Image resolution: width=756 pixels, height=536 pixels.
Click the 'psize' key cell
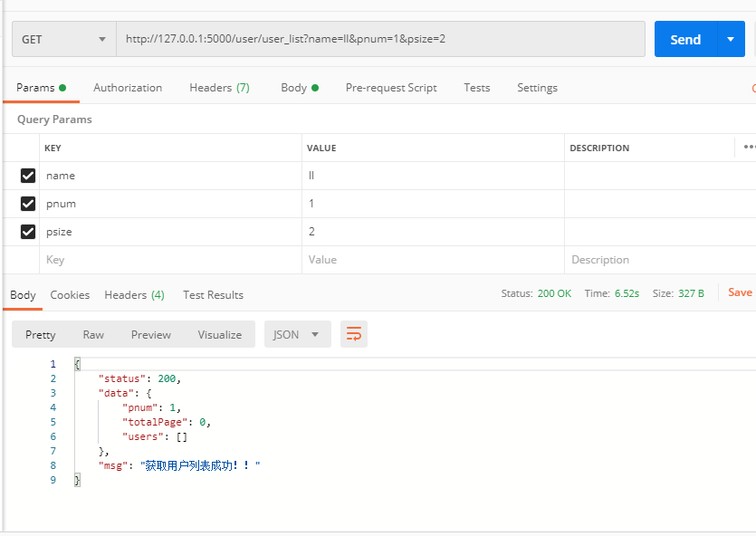pos(171,232)
